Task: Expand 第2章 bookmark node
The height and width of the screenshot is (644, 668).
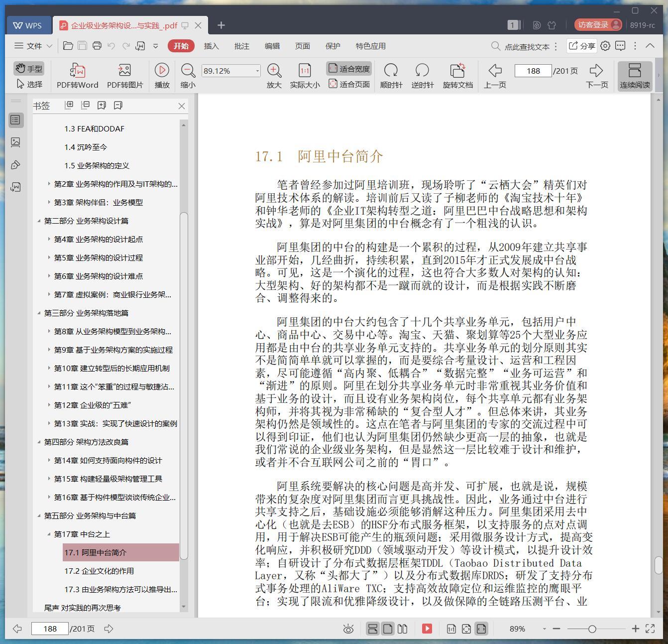Action: pos(49,184)
